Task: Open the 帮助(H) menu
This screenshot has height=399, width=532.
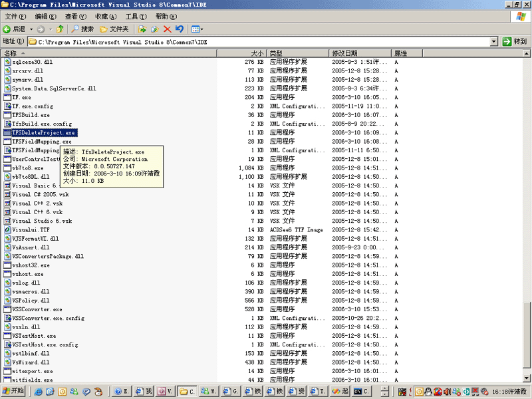Action: pos(166,16)
